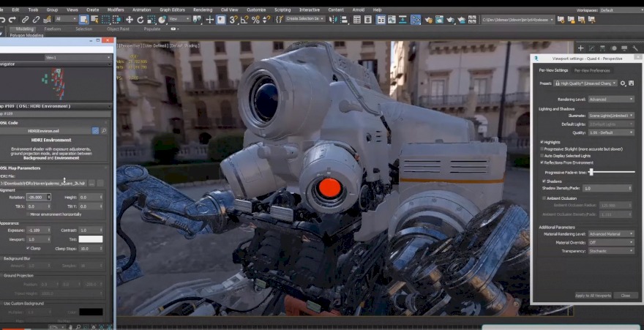Expand the Material Override dropdown

pyautogui.click(x=611, y=242)
